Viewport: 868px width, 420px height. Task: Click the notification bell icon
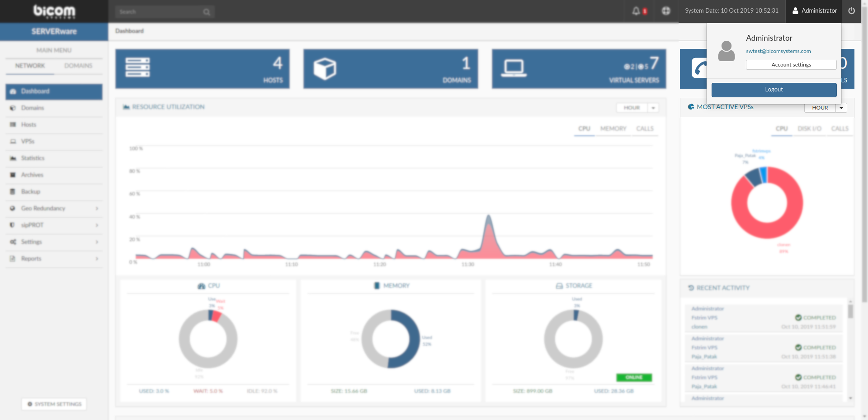(637, 11)
